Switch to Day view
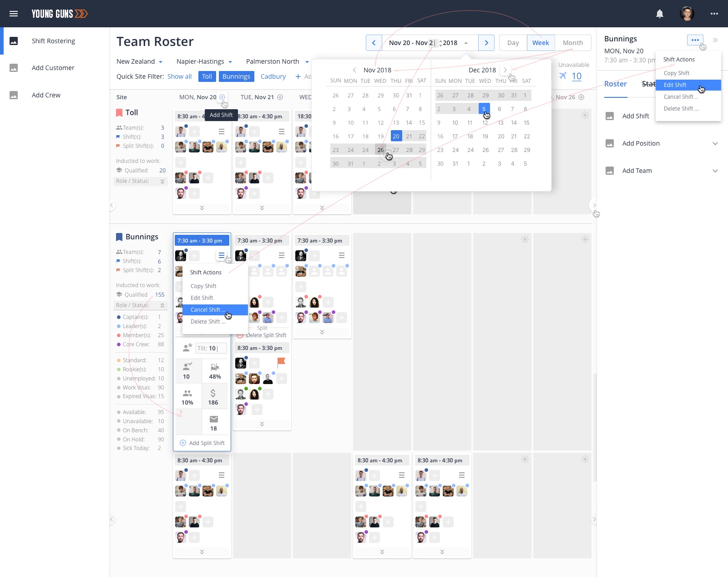This screenshot has width=728, height=577. (x=513, y=43)
